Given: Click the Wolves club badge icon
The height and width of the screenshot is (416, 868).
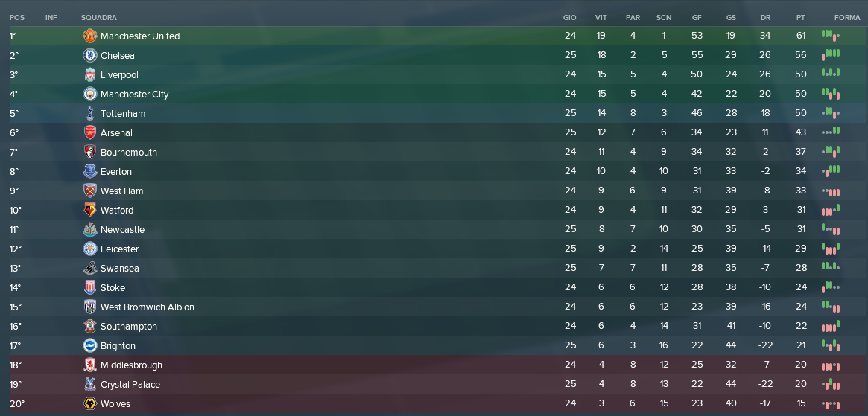Looking at the screenshot, I should pos(89,404).
